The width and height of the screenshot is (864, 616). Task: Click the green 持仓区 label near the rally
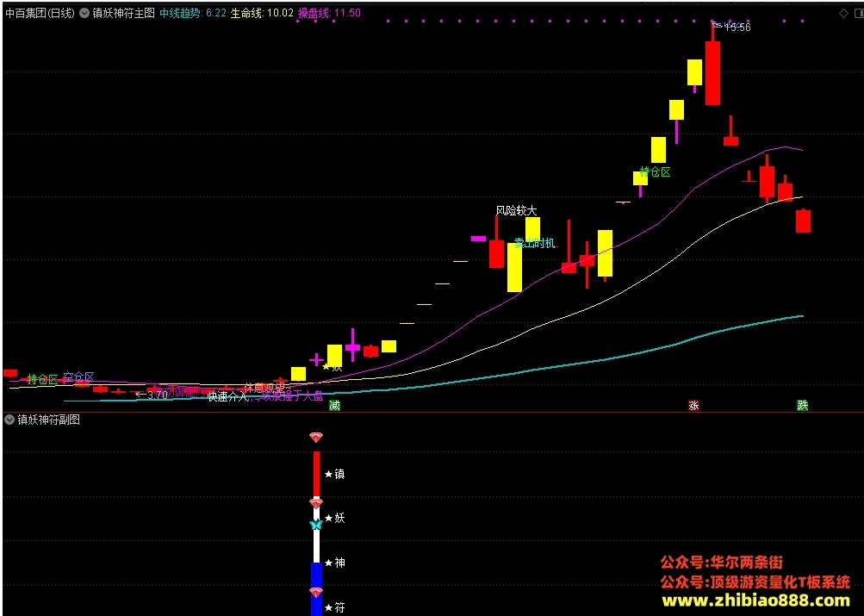[656, 172]
